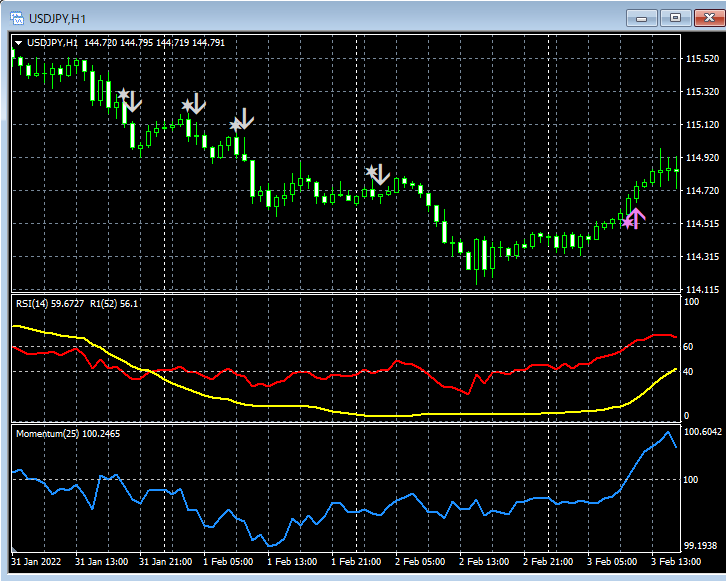The width and height of the screenshot is (726, 581).
Task: Click the 114.720 price scale value
Action: click(702, 191)
